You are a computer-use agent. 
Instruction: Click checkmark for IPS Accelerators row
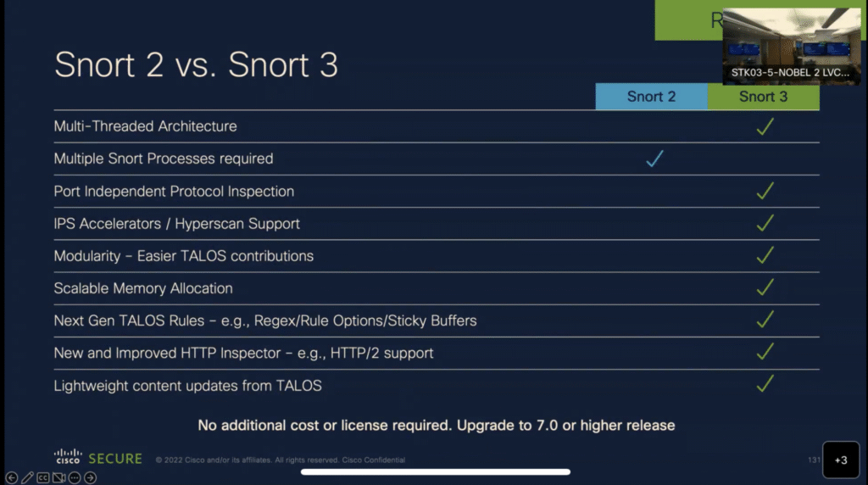(765, 223)
